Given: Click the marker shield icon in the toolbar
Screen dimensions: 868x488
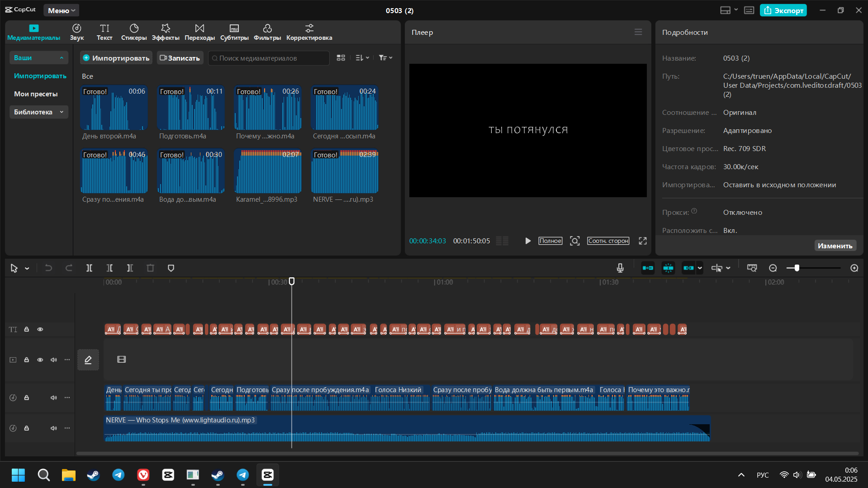Looking at the screenshot, I should coord(171,268).
